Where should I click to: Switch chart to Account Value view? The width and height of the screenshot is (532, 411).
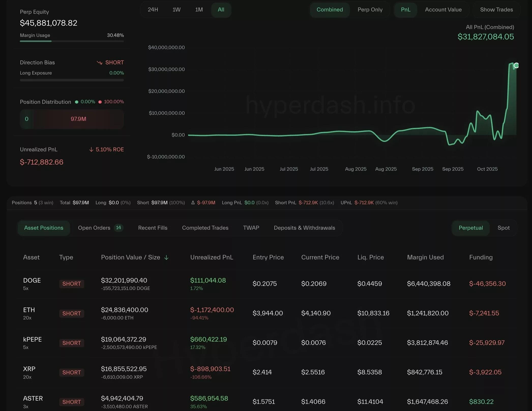tap(443, 10)
